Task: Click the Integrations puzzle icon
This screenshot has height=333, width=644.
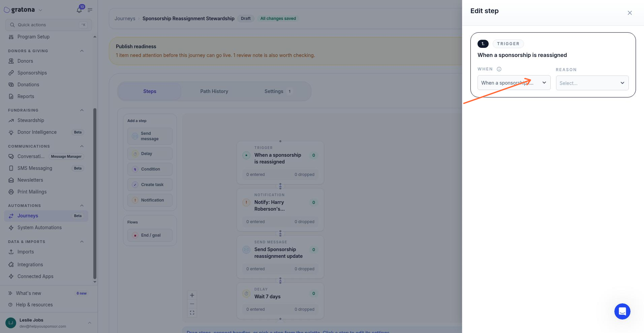Action: (x=11, y=265)
